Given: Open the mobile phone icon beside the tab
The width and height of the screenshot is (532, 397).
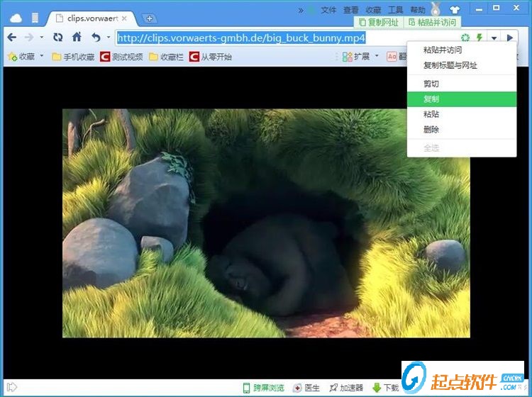Looking at the screenshot, I should click(x=35, y=18).
